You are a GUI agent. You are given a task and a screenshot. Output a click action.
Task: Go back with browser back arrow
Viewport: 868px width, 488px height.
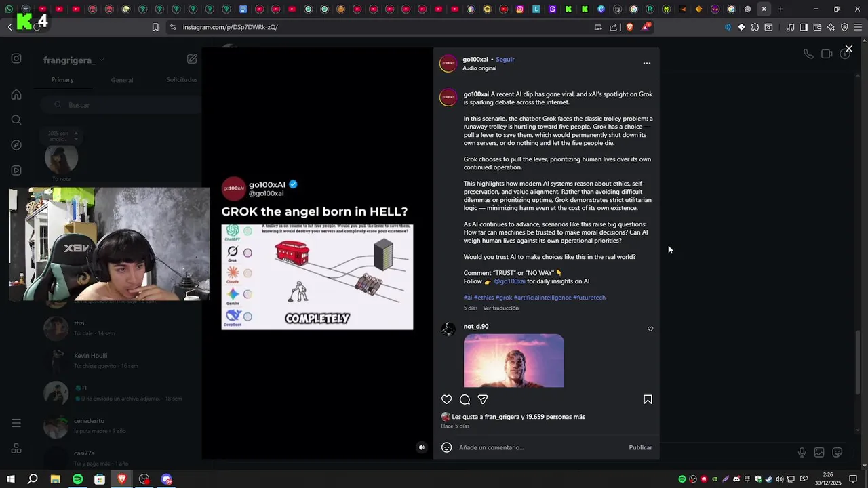10,27
